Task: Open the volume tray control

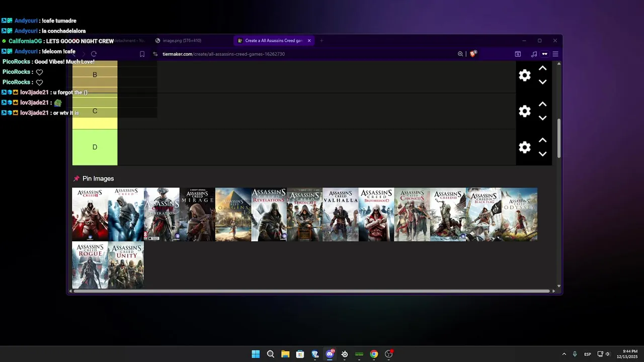Action: 608,354
